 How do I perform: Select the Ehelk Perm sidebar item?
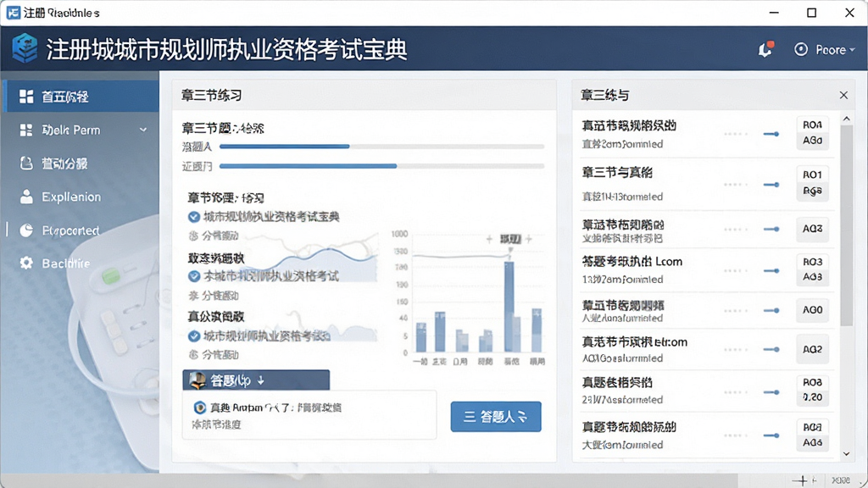pyautogui.click(x=81, y=130)
